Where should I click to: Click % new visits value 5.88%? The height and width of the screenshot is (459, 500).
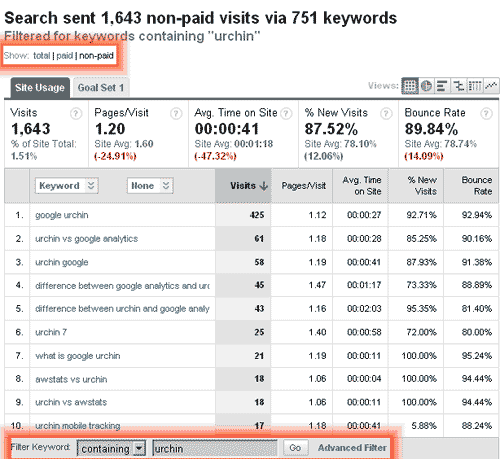tap(424, 426)
